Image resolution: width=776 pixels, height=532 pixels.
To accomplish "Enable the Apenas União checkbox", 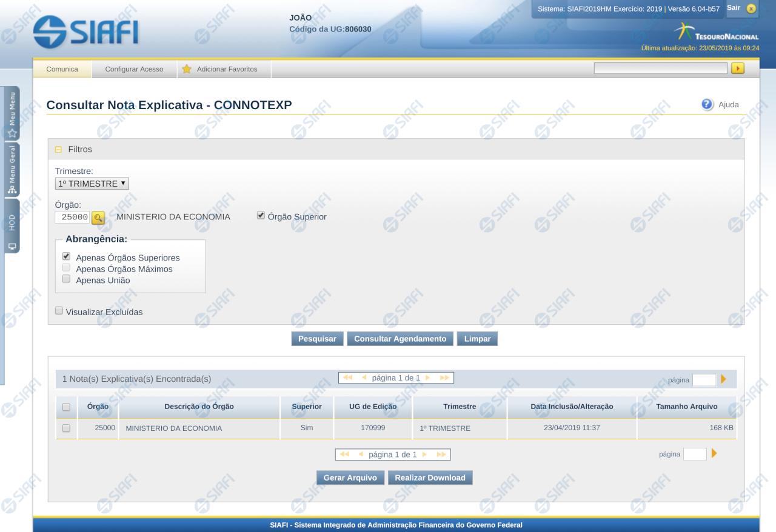I will tap(66, 279).
